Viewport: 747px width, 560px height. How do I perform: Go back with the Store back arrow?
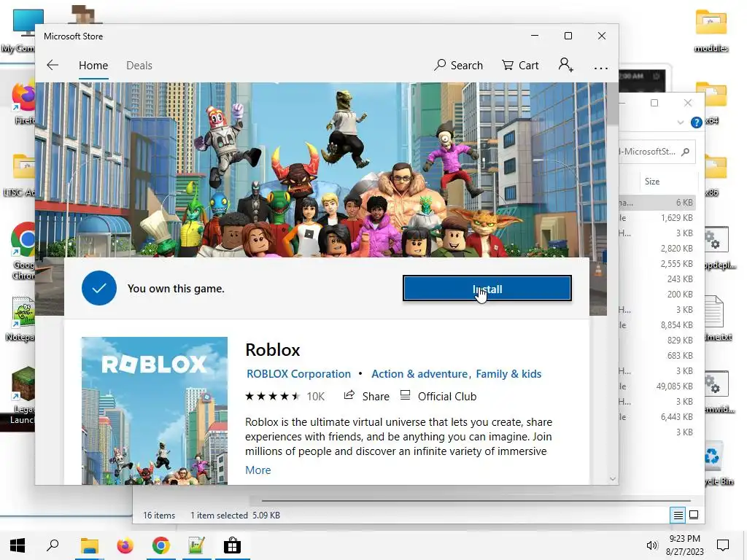(53, 65)
